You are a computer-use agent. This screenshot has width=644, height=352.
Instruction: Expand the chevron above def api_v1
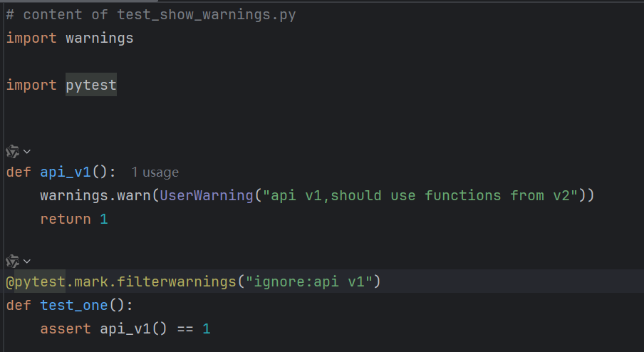coord(27,152)
